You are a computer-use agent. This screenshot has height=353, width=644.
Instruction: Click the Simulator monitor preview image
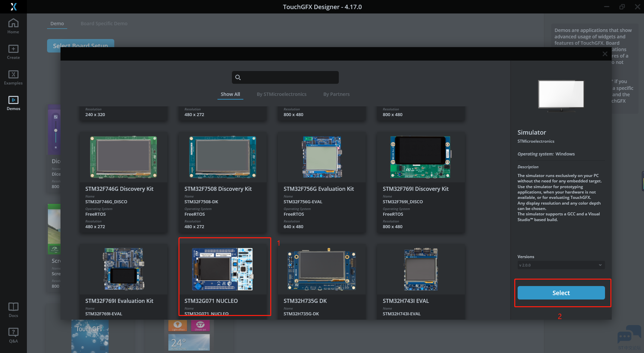561,96
